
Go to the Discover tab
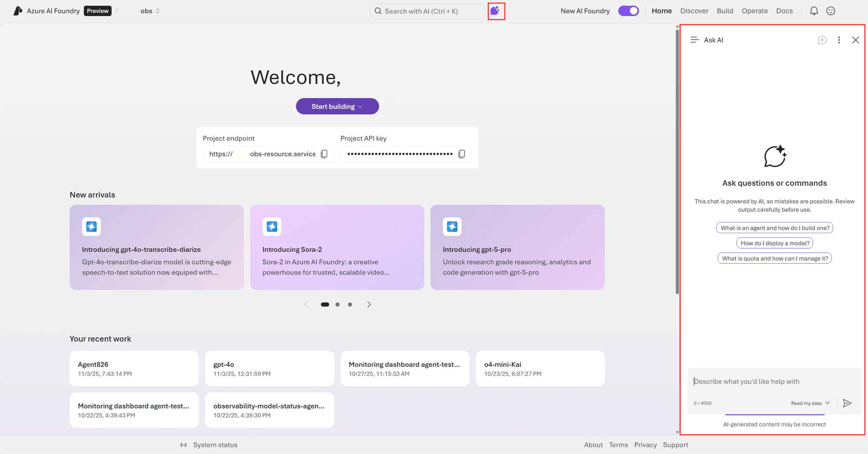tap(694, 11)
